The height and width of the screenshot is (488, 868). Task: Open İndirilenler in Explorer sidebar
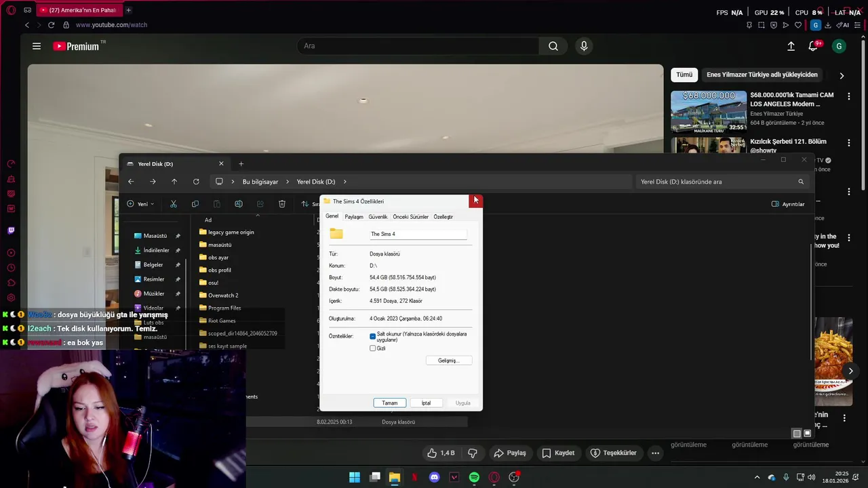[x=156, y=250]
